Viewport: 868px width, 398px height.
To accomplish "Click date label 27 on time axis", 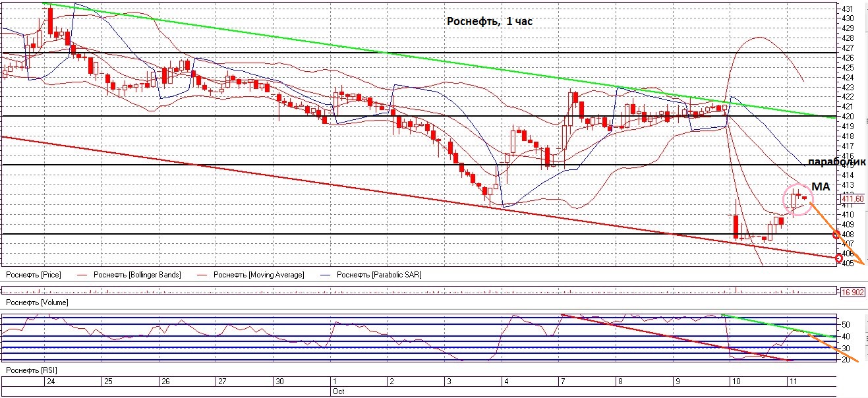I will point(222,382).
